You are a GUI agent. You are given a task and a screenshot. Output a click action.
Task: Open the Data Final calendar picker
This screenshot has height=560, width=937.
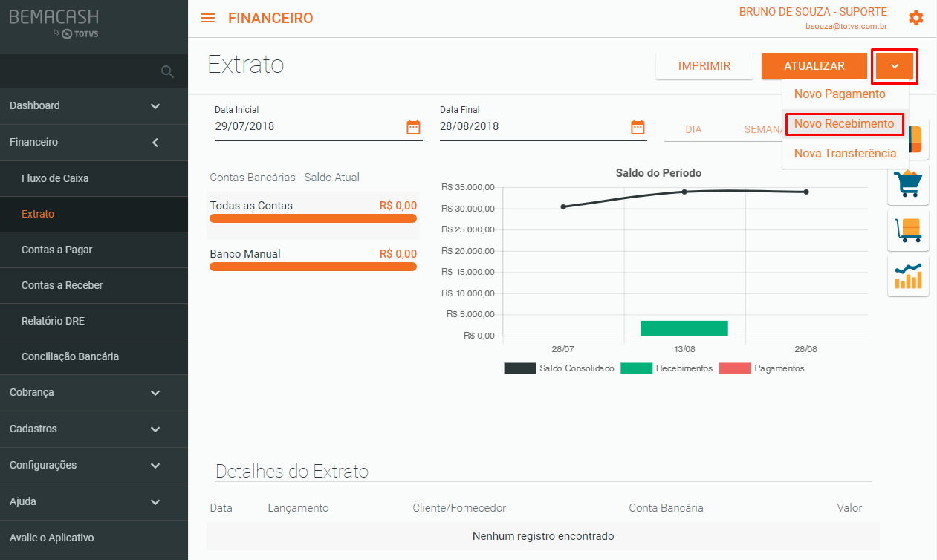tap(638, 127)
